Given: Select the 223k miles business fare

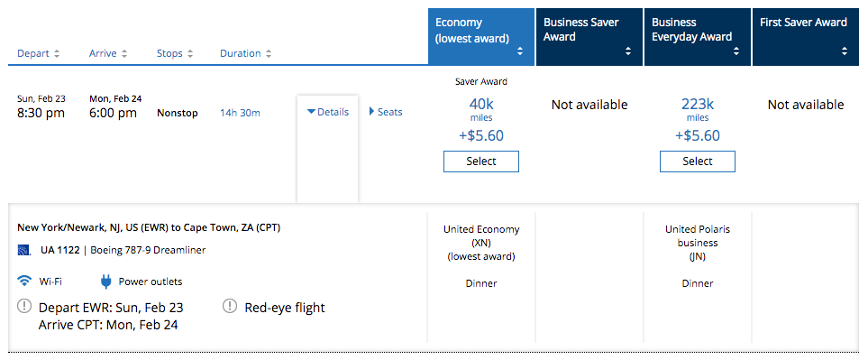Looking at the screenshot, I should (698, 162).
